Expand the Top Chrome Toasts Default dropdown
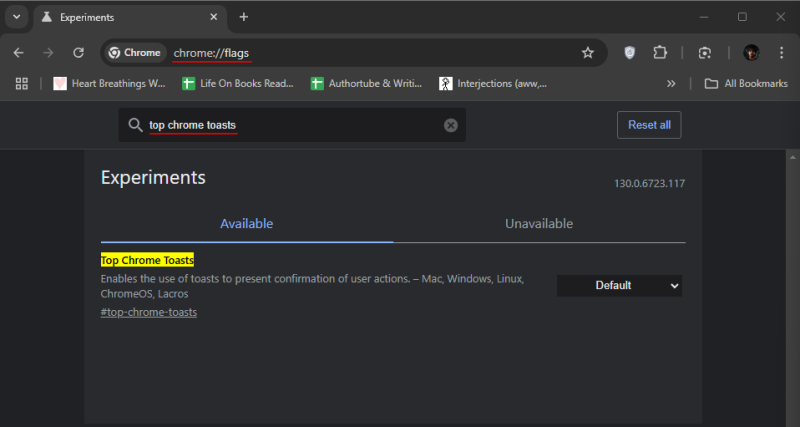 (619, 286)
